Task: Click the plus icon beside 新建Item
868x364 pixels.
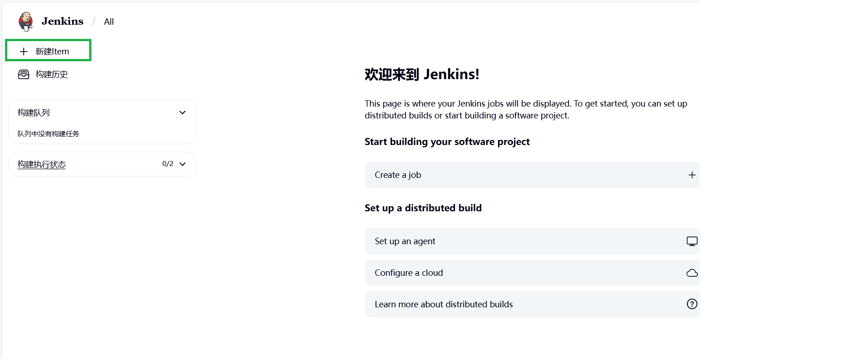Action: click(x=24, y=52)
